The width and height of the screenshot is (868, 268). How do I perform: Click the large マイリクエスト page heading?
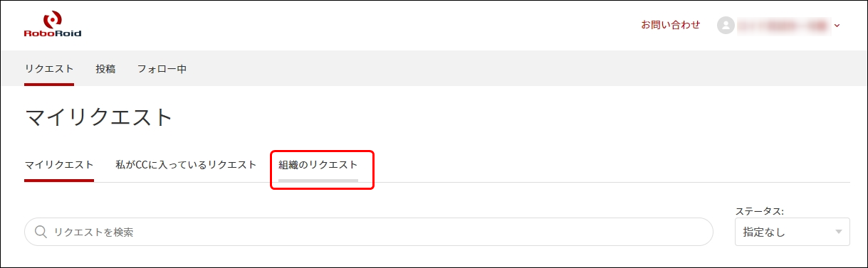coord(99,117)
